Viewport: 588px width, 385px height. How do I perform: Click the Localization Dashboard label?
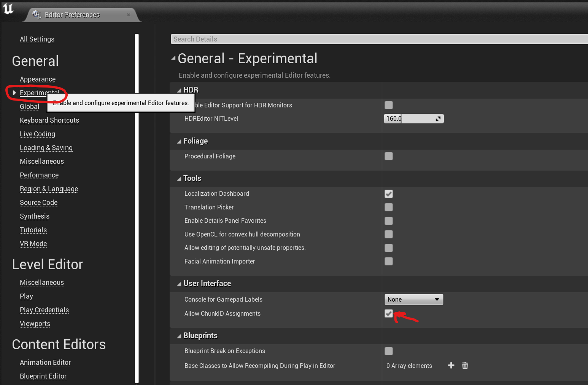pyautogui.click(x=217, y=194)
